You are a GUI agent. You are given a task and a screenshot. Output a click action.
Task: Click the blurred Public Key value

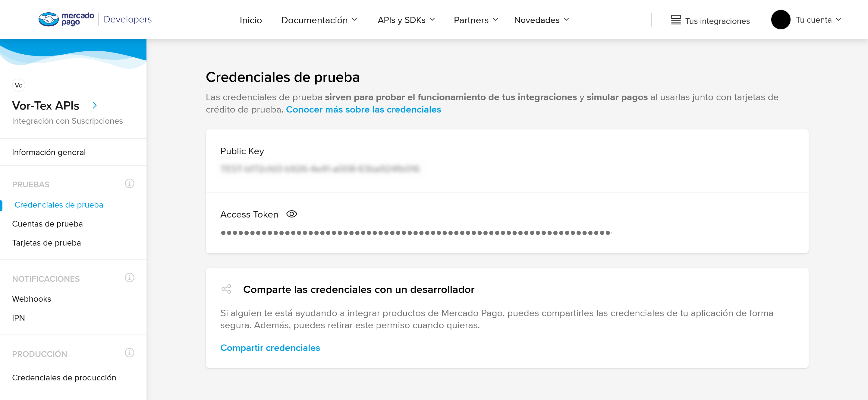click(x=320, y=168)
